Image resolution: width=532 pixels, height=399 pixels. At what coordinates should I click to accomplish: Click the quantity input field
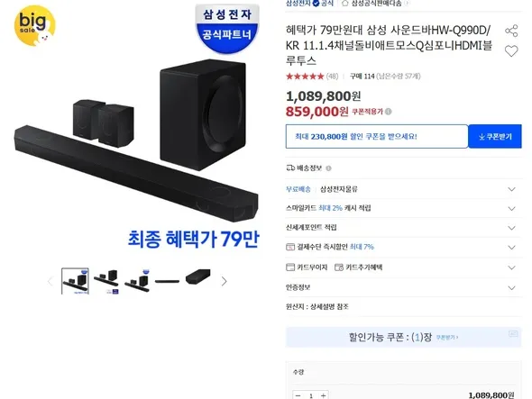(x=311, y=395)
